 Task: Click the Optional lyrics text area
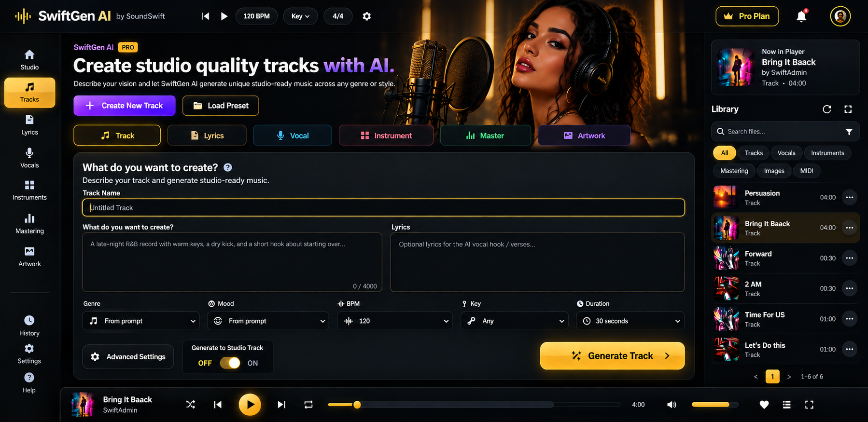coord(537,262)
